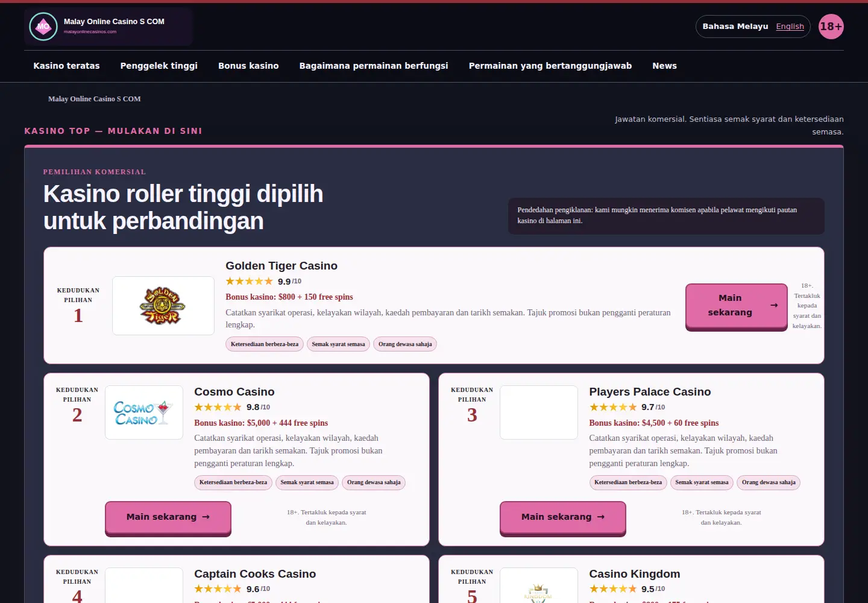Open the Cosmo Casino logo
Image resolution: width=868 pixels, height=603 pixels.
(x=144, y=412)
